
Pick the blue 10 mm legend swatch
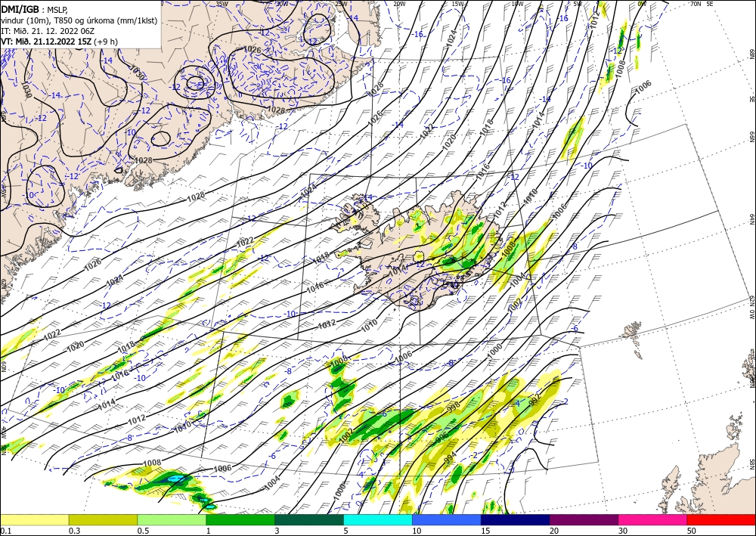[447, 519]
